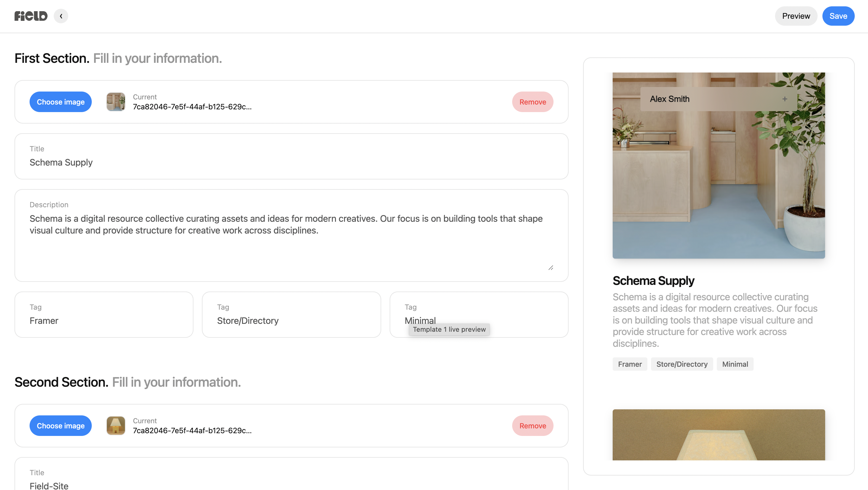Click Choose image in the First Section
Viewport: 868px width, 490px height.
tap(61, 102)
